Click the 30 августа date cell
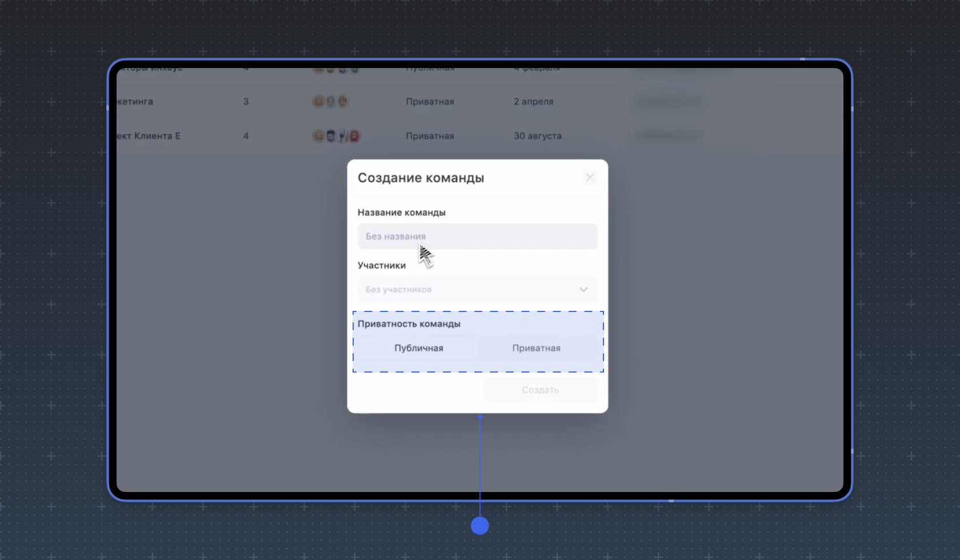 click(537, 136)
